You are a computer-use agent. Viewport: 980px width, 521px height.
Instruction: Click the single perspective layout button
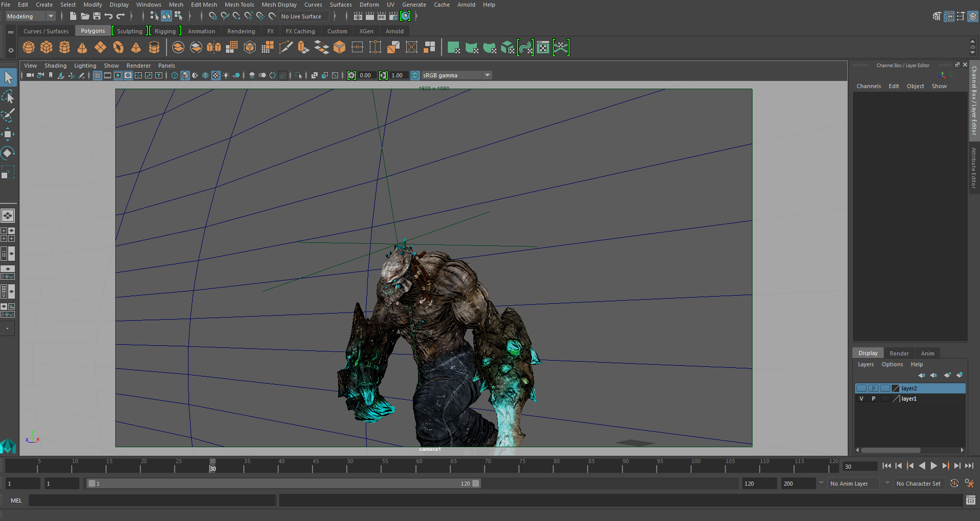click(x=8, y=216)
